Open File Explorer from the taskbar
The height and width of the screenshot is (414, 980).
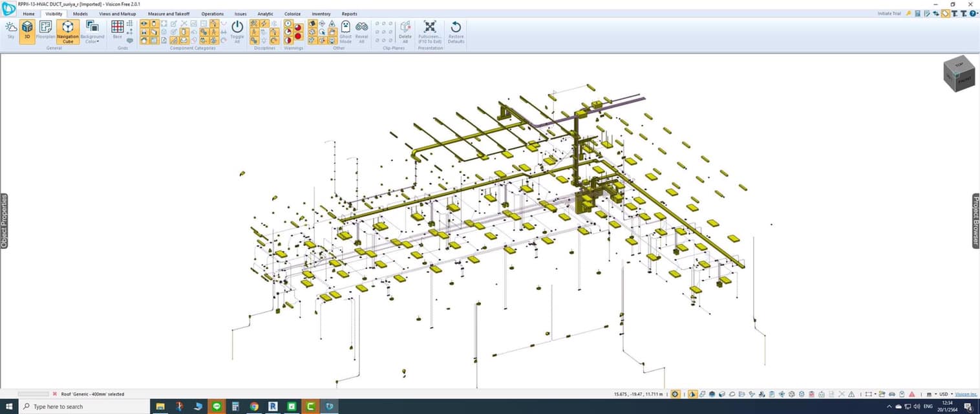(x=160, y=406)
